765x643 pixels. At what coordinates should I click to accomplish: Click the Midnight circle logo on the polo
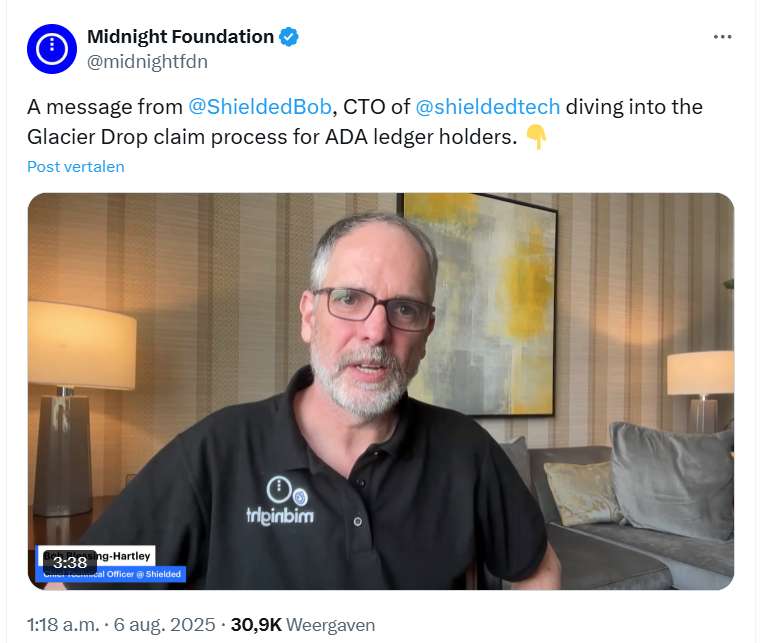click(279, 489)
